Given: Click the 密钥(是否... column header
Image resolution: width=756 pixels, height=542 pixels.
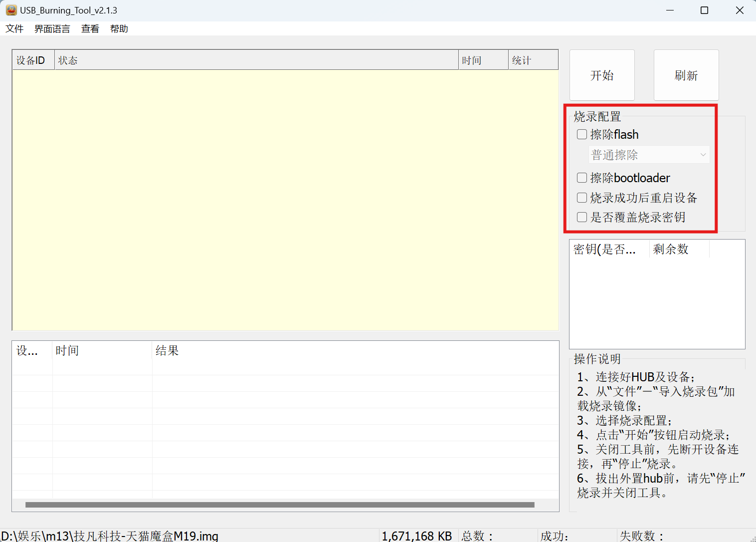Looking at the screenshot, I should [609, 249].
